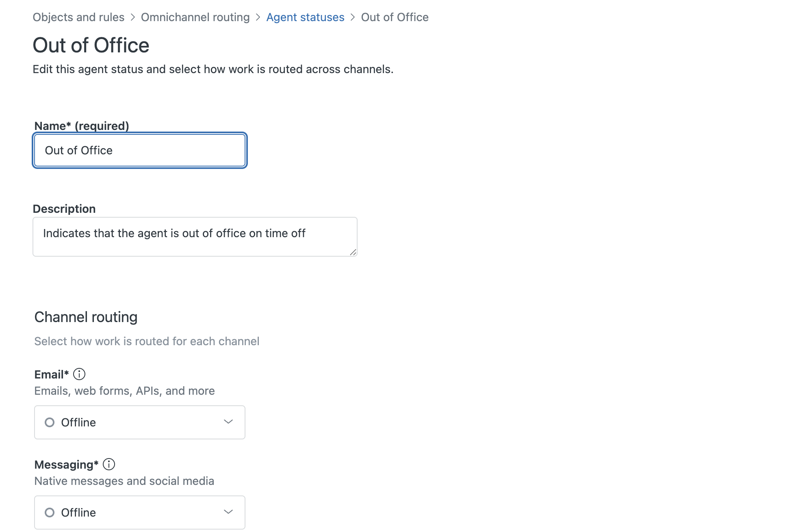Click the Email info icon
Viewport: 807px width, 532px height.
(x=79, y=374)
